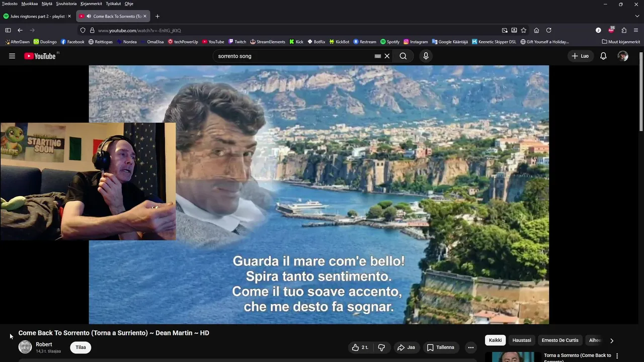Bookmark this page with the star
The image size is (644, 362).
pos(524,30)
